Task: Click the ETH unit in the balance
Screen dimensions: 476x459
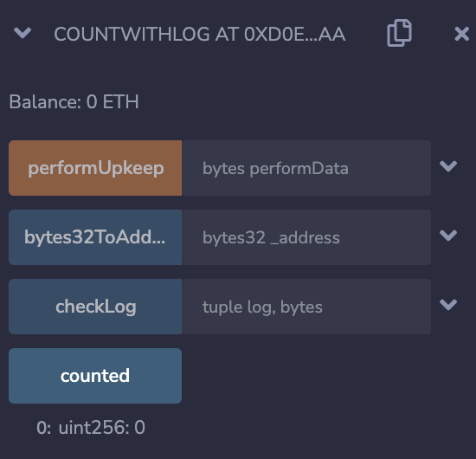Action: coord(120,101)
